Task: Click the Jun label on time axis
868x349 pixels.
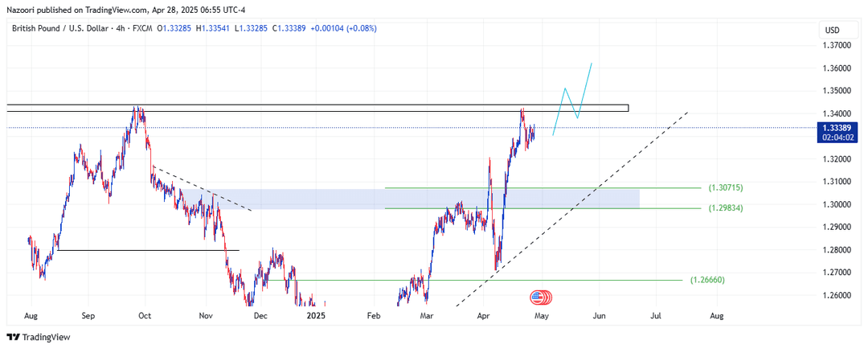Action: [x=599, y=316]
